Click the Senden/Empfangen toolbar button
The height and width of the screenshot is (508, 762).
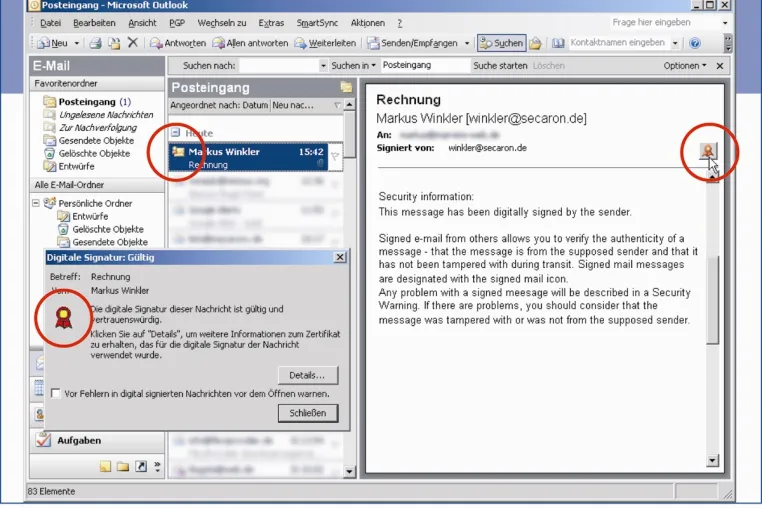pyautogui.click(x=412, y=43)
